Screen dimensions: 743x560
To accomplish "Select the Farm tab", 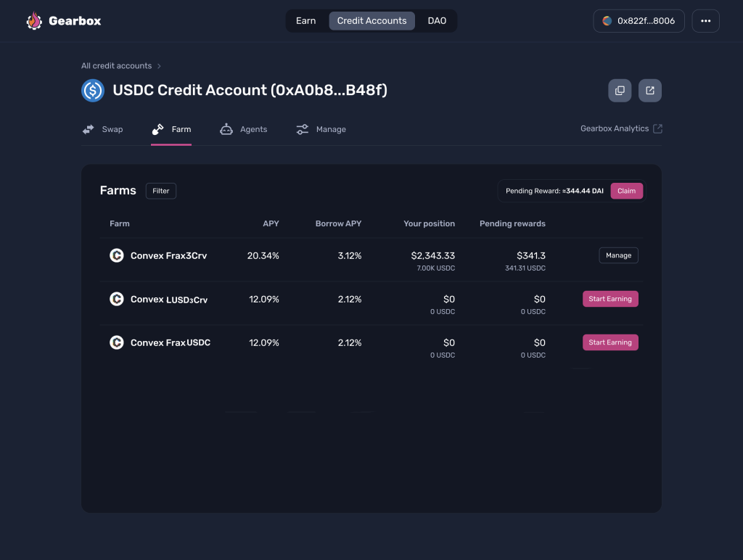I will pos(171,129).
